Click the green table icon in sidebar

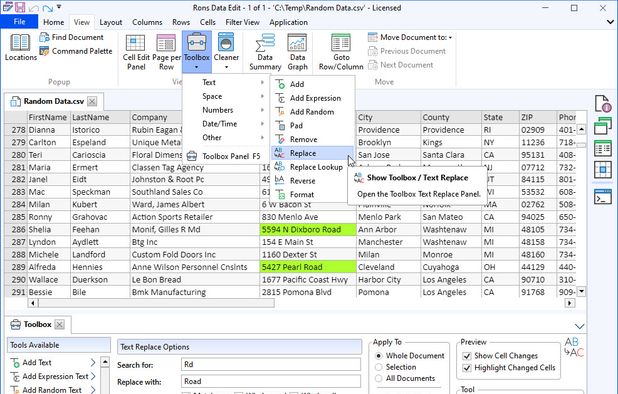pyautogui.click(x=603, y=149)
